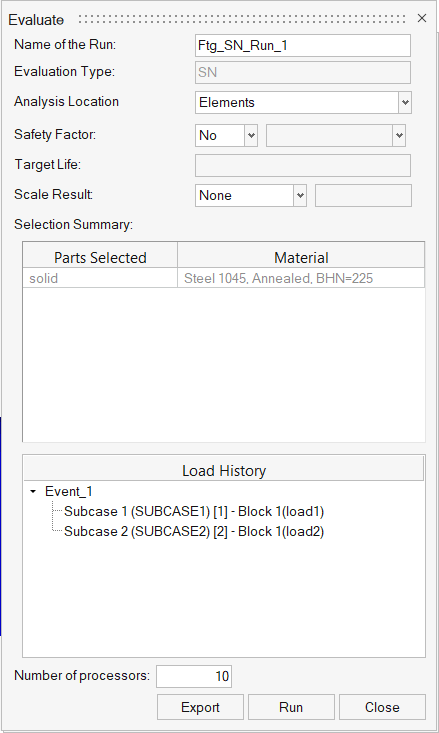Open the Analysis Location dropdown
Viewport: 439px width, 733px height.
click(x=303, y=102)
